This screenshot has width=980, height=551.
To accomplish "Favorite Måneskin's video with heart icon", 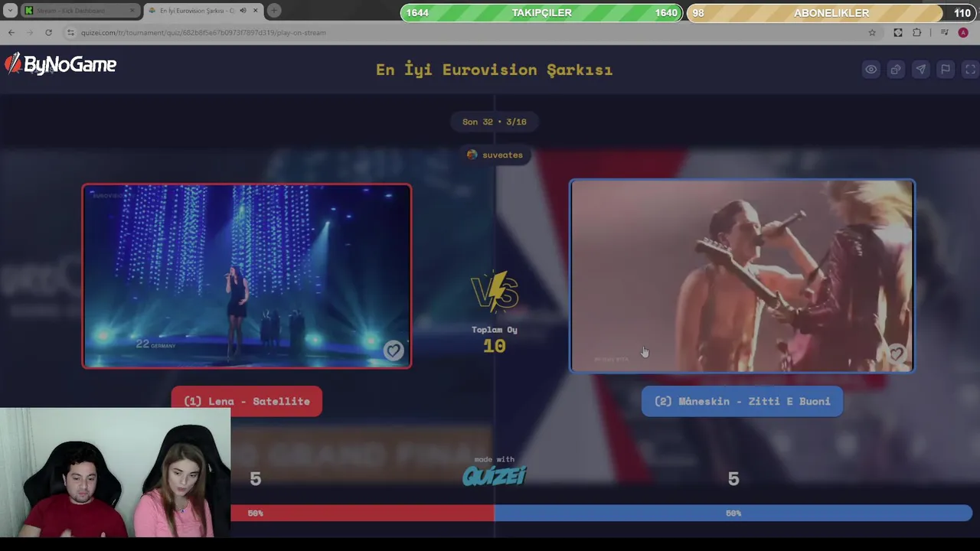I will click(896, 354).
